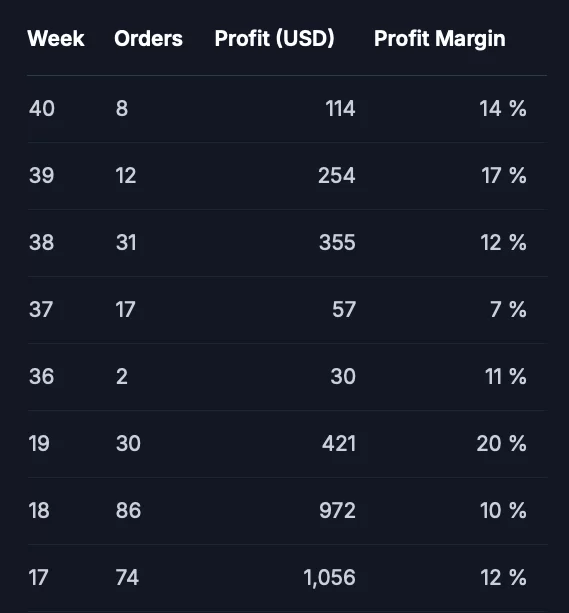Select the 11 % margin cell
Viewport: 569px width, 613px height.
tap(506, 376)
